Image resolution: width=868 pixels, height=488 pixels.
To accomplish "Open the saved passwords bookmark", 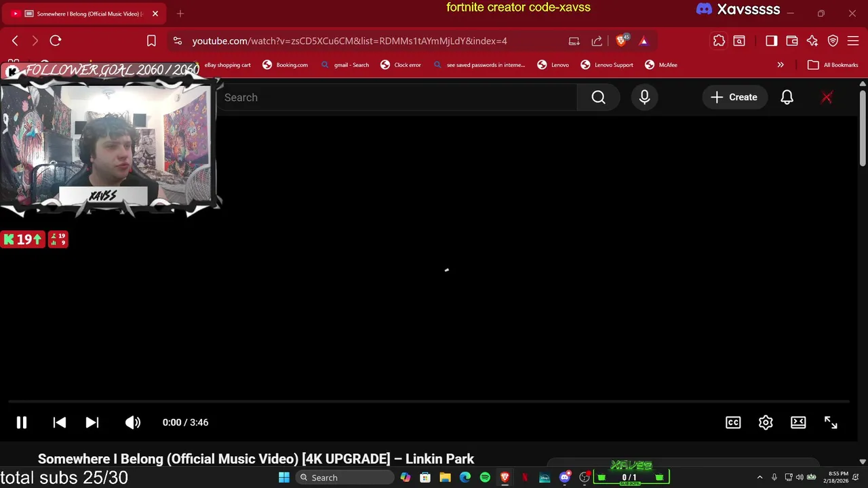I will [x=479, y=65].
